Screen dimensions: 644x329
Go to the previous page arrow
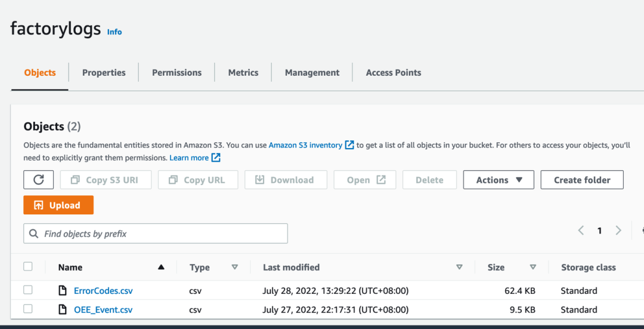tap(581, 230)
